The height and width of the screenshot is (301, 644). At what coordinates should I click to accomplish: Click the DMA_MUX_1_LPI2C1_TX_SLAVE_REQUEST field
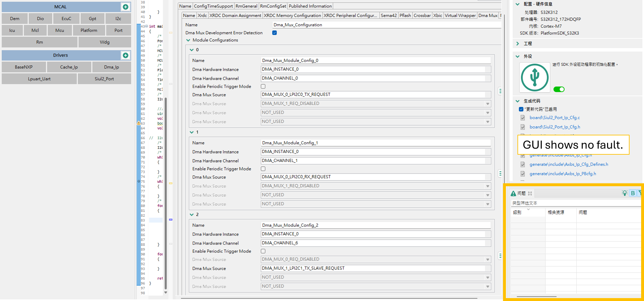coord(376,268)
